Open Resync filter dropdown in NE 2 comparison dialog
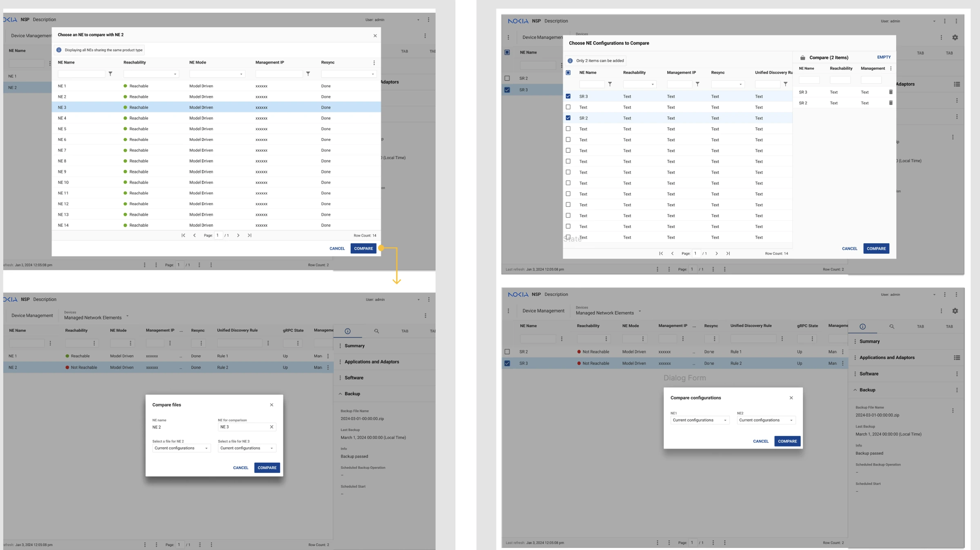 click(x=349, y=74)
